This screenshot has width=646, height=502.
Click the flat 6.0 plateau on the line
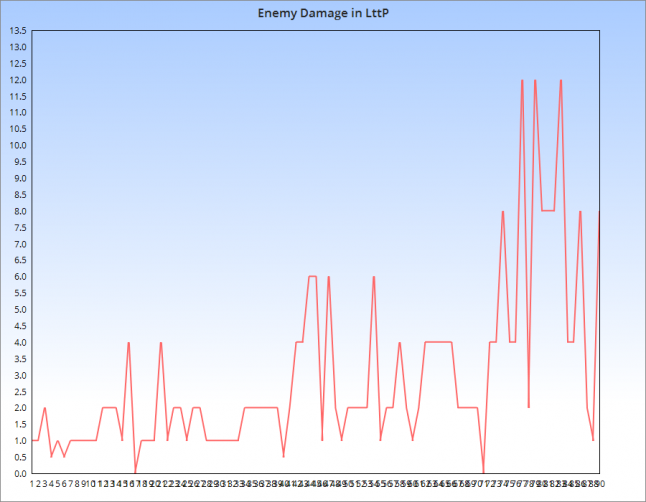pos(312,277)
